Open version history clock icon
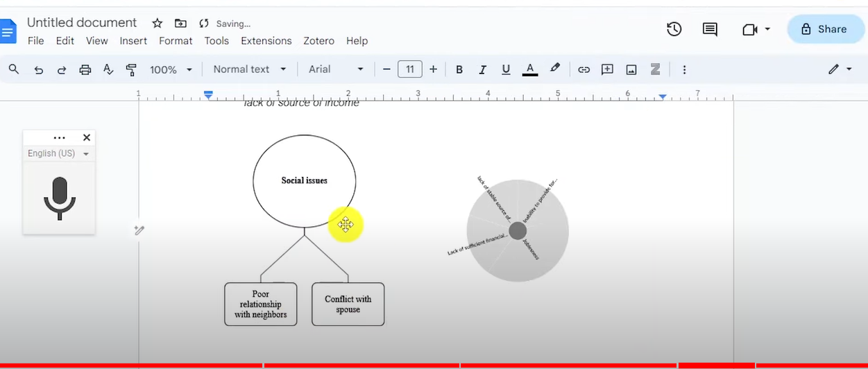 [x=674, y=29]
